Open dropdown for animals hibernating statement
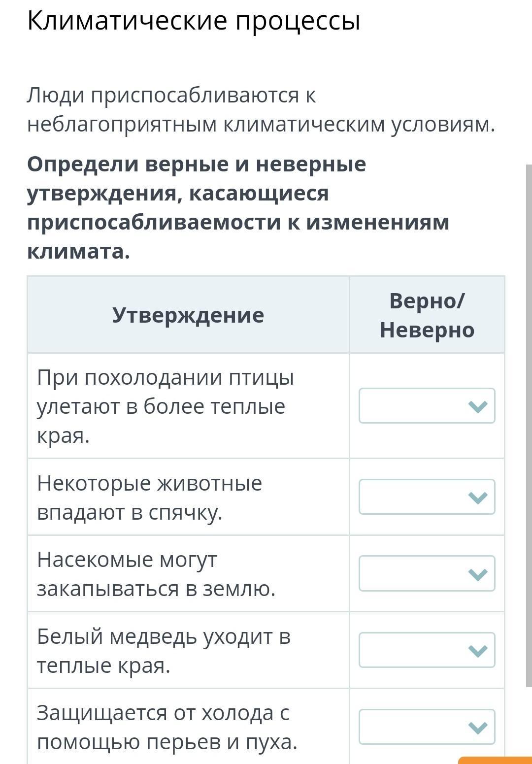Viewport: 532px width, 764px height. point(427,497)
